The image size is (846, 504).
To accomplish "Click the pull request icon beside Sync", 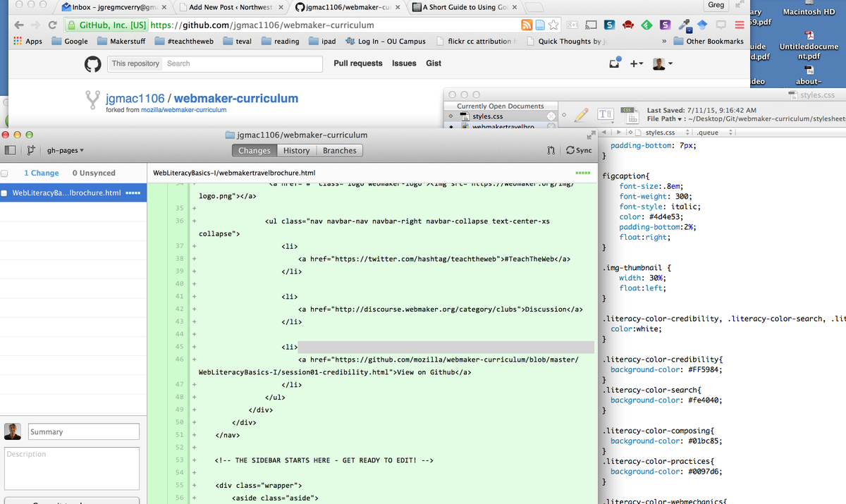I will click(551, 150).
